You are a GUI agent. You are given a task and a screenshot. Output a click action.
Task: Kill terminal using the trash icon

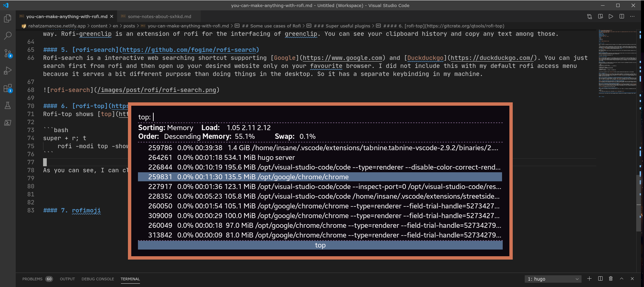tap(611, 279)
